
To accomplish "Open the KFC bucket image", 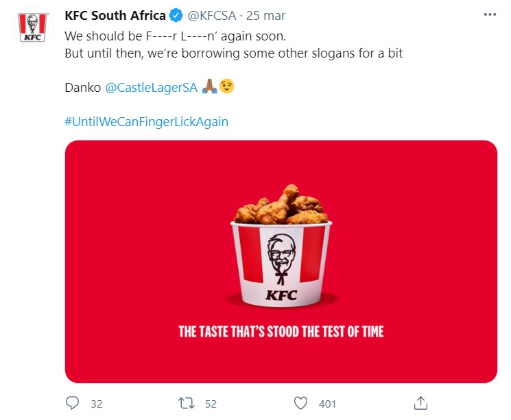I will pyautogui.click(x=281, y=261).
